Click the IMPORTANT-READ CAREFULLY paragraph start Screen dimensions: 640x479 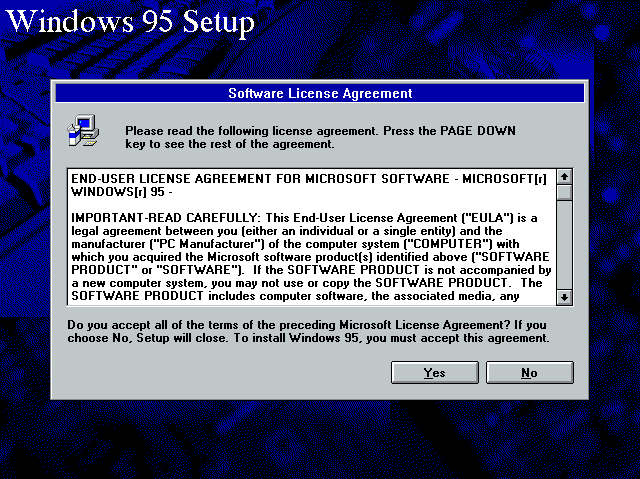click(165, 217)
